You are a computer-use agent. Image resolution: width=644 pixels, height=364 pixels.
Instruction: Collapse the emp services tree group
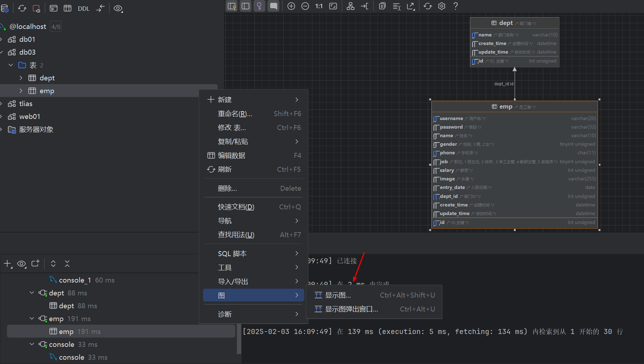click(x=32, y=318)
